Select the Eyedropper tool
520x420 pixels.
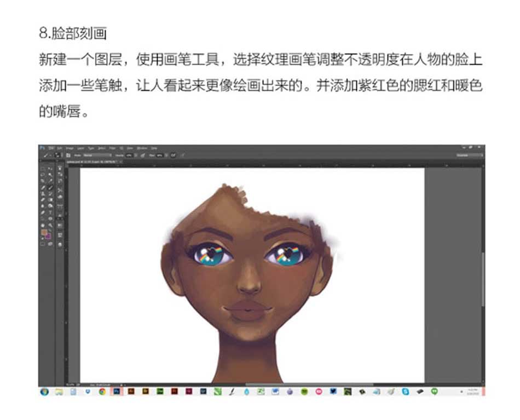pyautogui.click(x=50, y=181)
